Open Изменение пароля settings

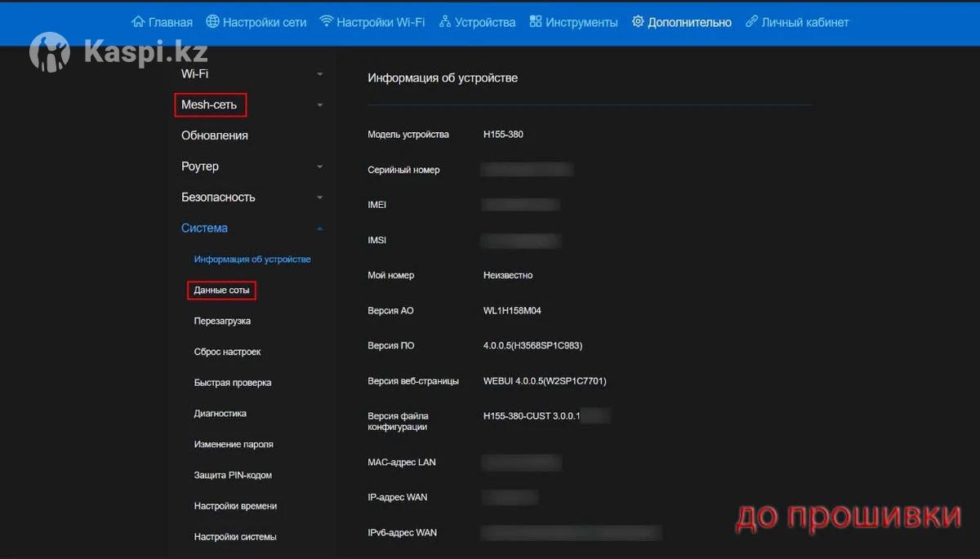point(234,445)
